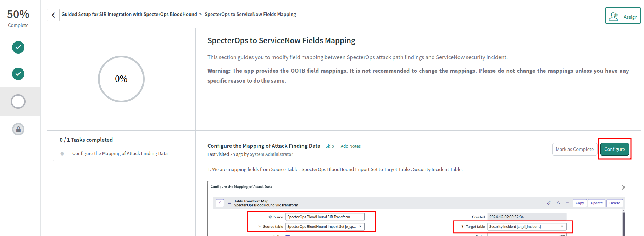Viewport: 644px width, 236px height.
Task: Select the second completed checkmark step
Action: (x=18, y=74)
